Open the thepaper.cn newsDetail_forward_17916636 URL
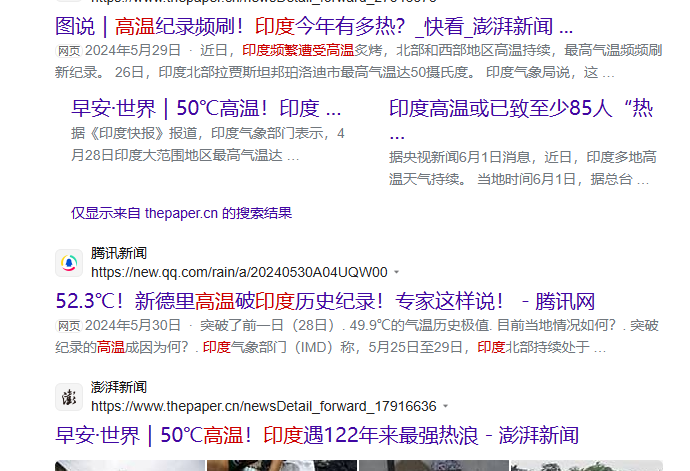This screenshot has width=690, height=471. [x=264, y=406]
